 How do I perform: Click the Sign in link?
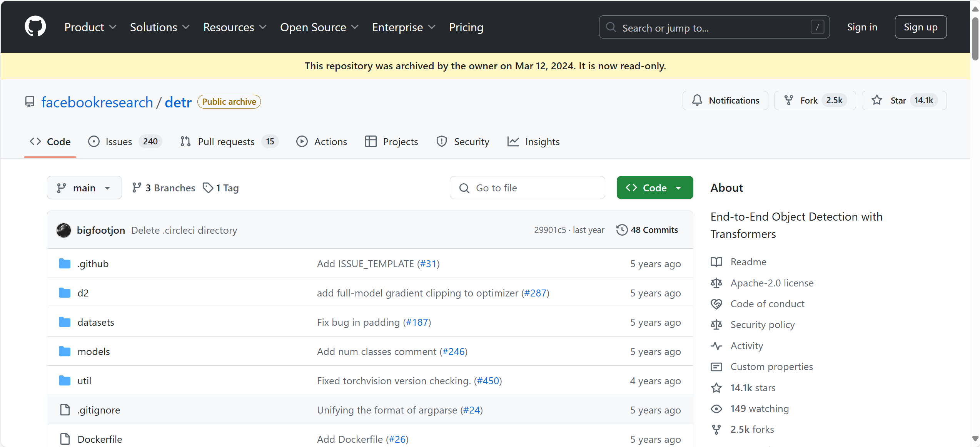point(862,27)
